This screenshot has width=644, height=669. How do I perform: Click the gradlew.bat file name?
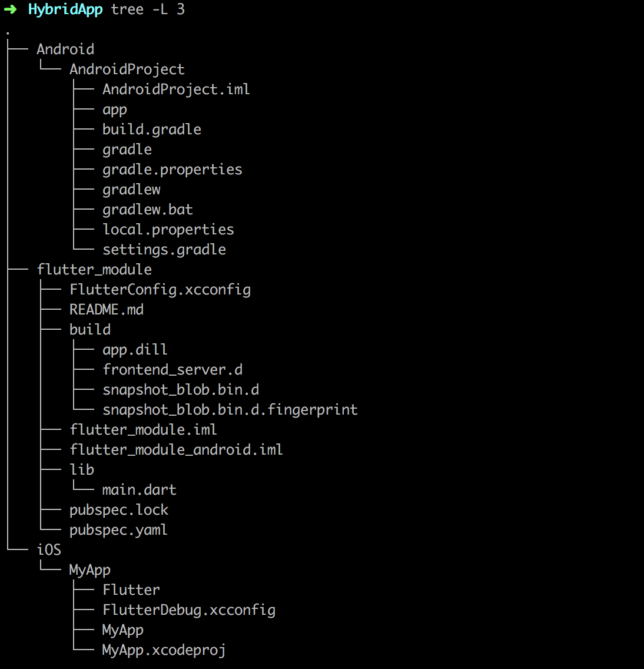coord(148,210)
